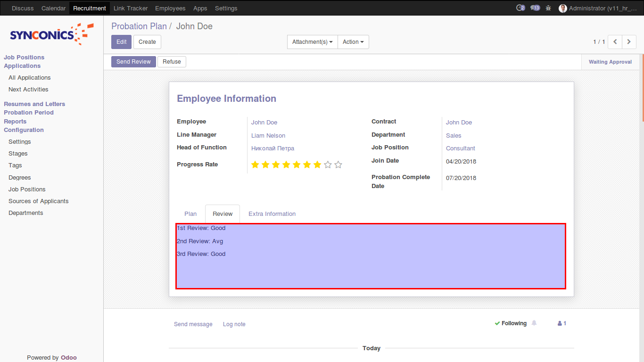Image resolution: width=644 pixels, height=362 pixels.
Task: Click the Synconics company logo
Action: (x=51, y=34)
